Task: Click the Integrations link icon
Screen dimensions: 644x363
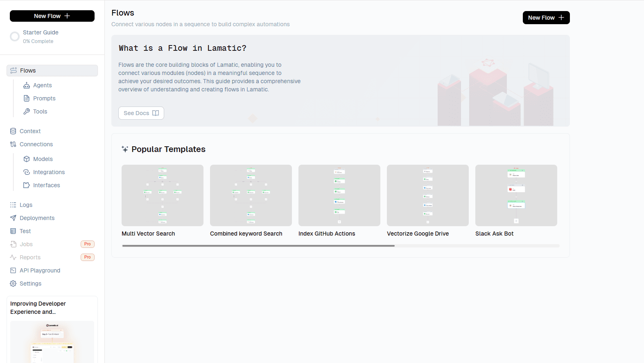Action: pos(27,172)
